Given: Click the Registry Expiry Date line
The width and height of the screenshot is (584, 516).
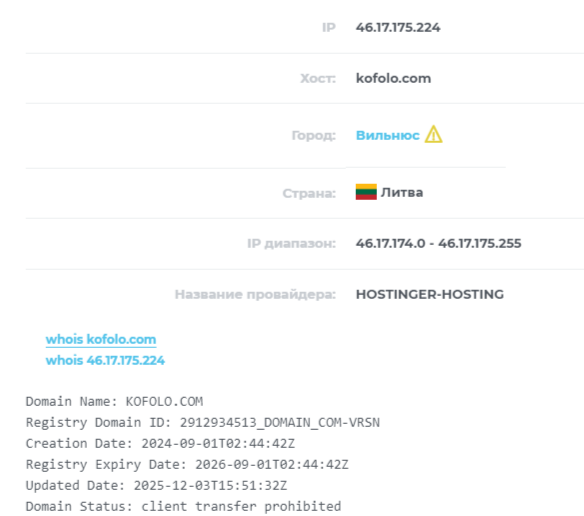Looking at the screenshot, I should click(187, 465).
